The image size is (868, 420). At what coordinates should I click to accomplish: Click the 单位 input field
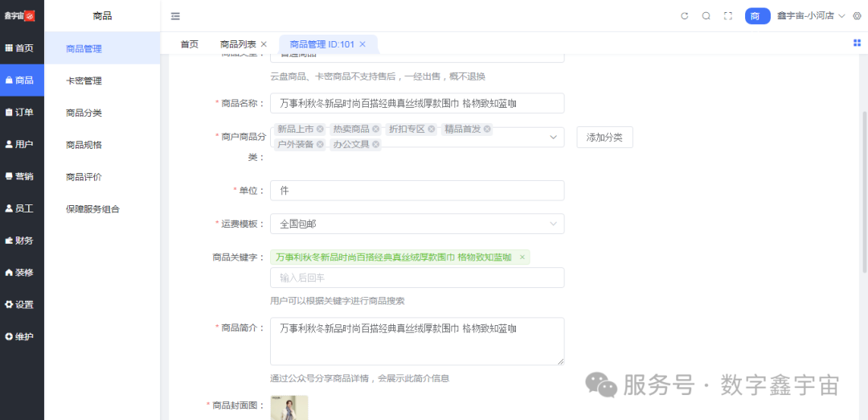(417, 191)
